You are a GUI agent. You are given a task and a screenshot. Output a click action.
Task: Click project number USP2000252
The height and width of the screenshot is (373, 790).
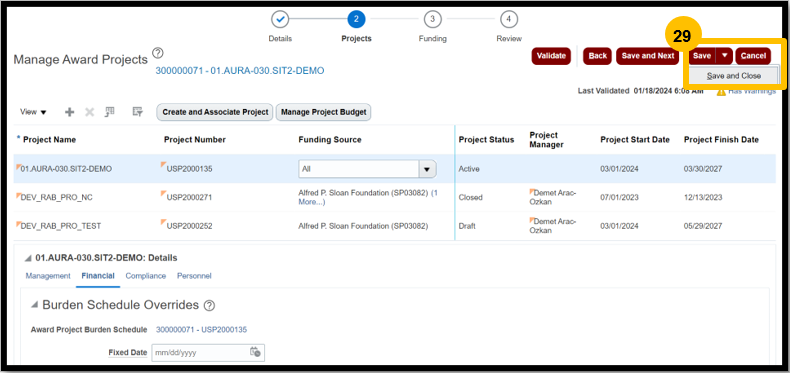pyautogui.click(x=189, y=226)
